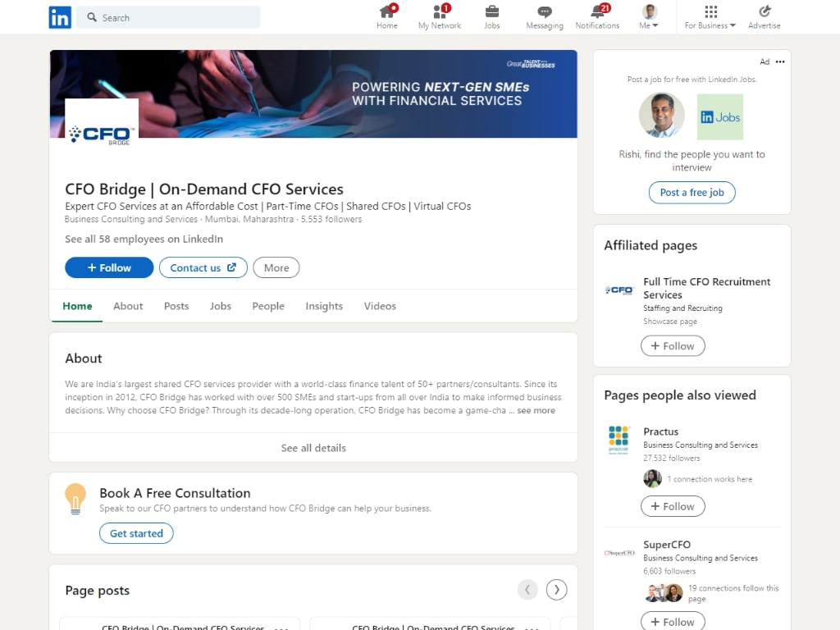Open My Network icon
This screenshot has width=840, height=630.
click(x=440, y=12)
